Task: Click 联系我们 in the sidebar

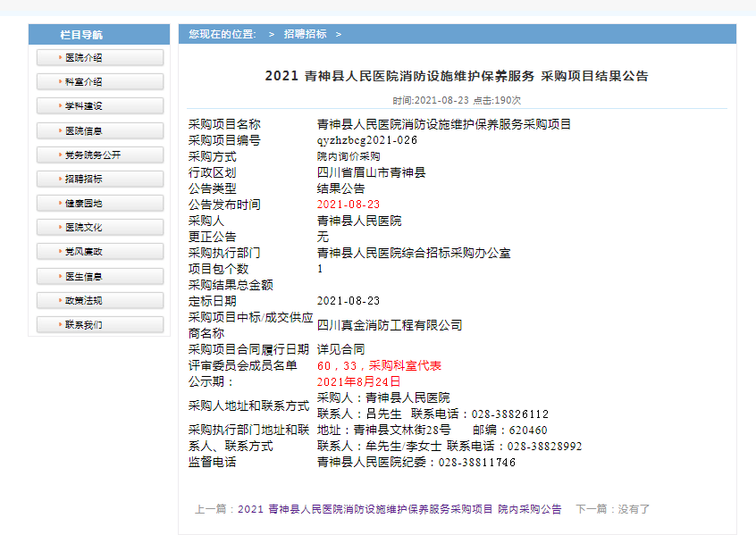Action: [x=99, y=325]
